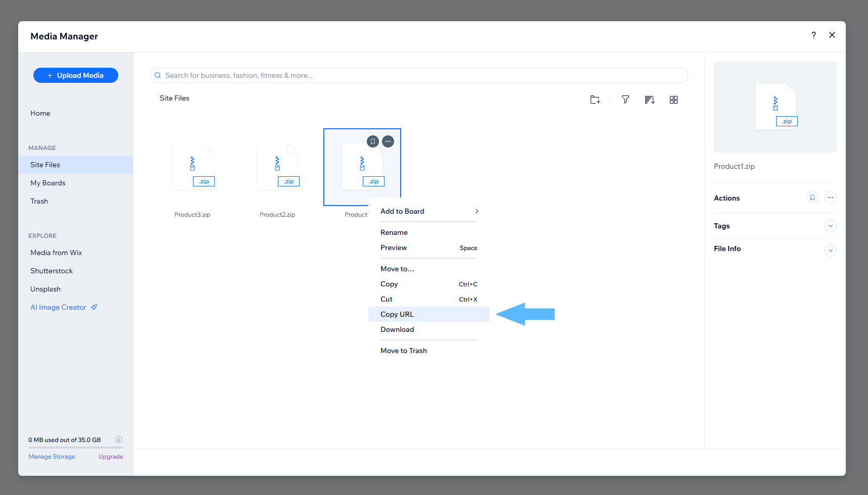Click the Product2.zip file name label
This screenshot has width=868, height=495.
277,215
